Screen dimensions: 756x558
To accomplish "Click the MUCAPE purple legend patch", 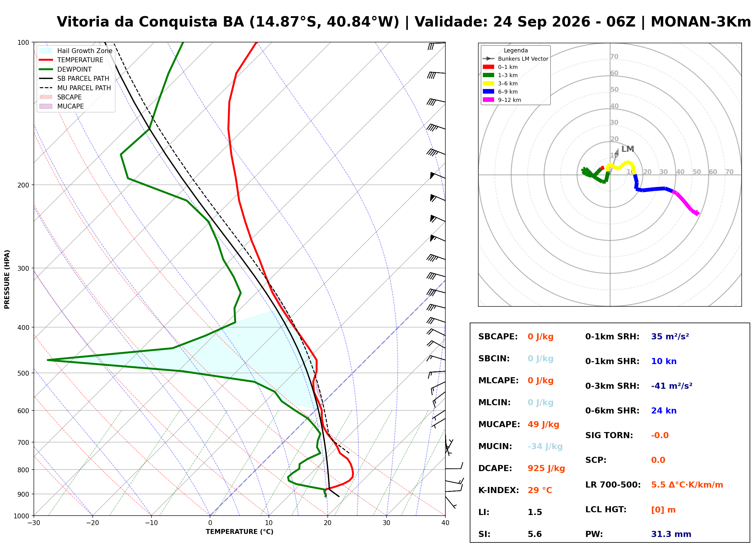I will tap(46, 106).
